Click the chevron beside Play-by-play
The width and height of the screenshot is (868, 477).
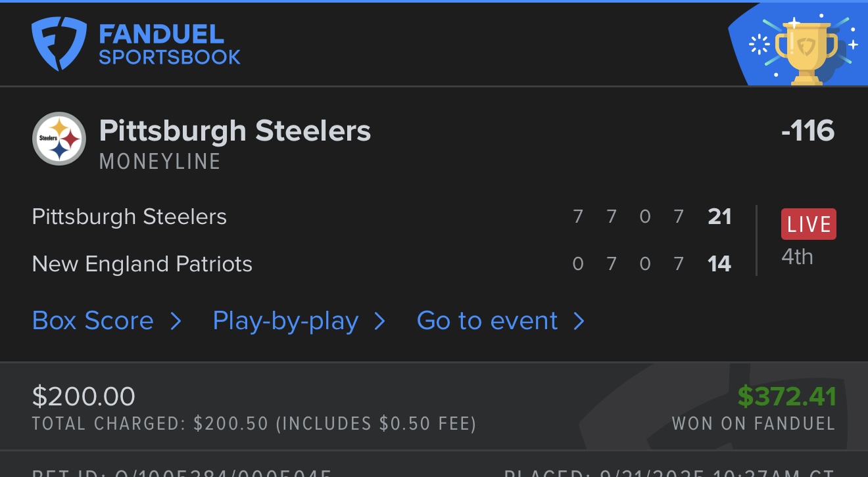(379, 321)
